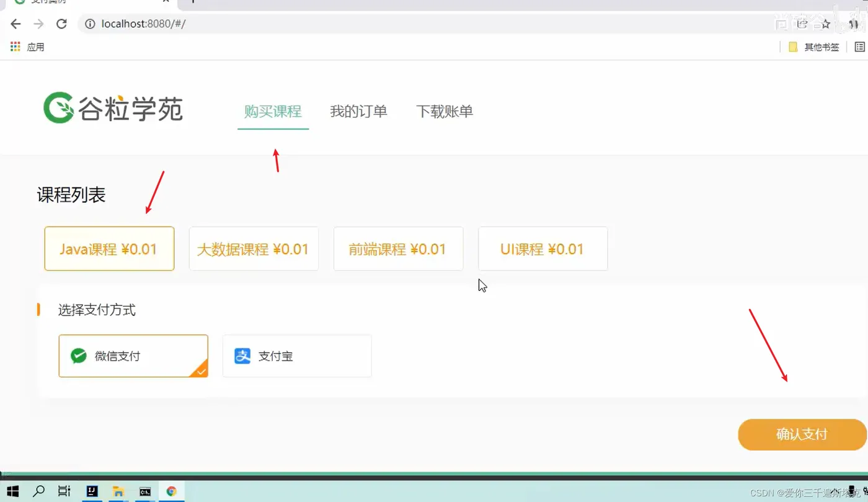Viewport: 868px width, 502px height.
Task: Open Windows taskbar search
Action: (x=38, y=491)
